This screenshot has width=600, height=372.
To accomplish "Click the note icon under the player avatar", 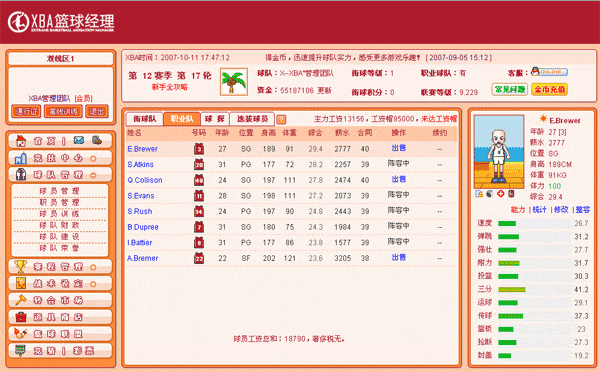I will point(479,194).
